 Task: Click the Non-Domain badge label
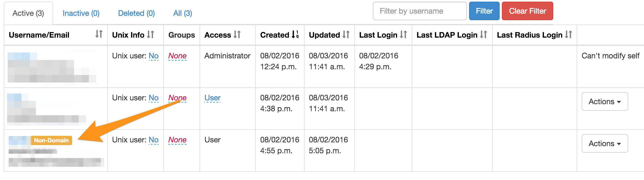51,140
